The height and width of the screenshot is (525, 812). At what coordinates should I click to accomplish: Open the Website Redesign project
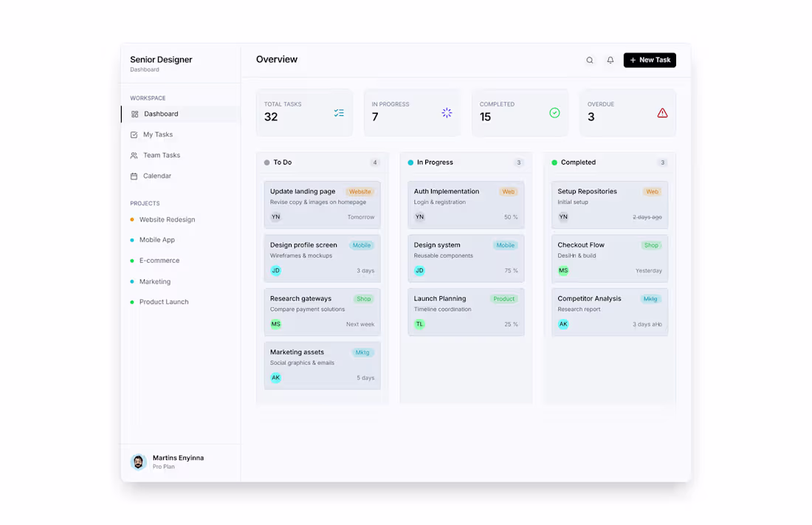coord(166,219)
